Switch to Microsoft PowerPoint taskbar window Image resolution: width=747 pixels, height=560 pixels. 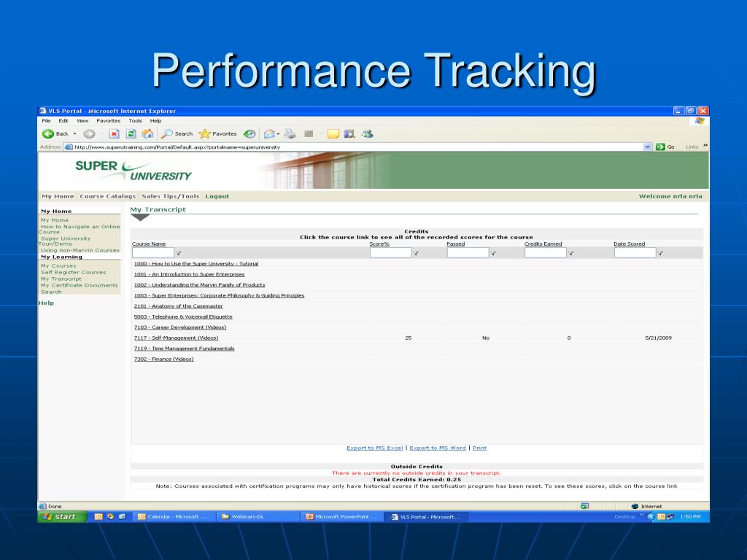point(342,517)
